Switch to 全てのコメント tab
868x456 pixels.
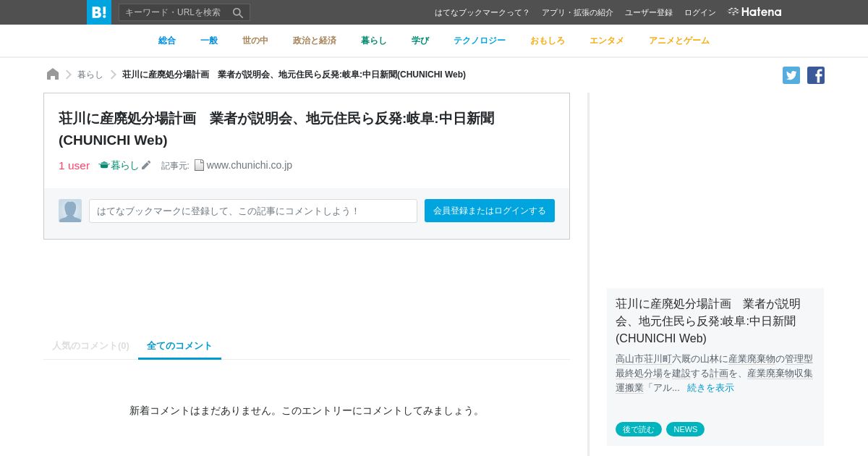(x=179, y=346)
